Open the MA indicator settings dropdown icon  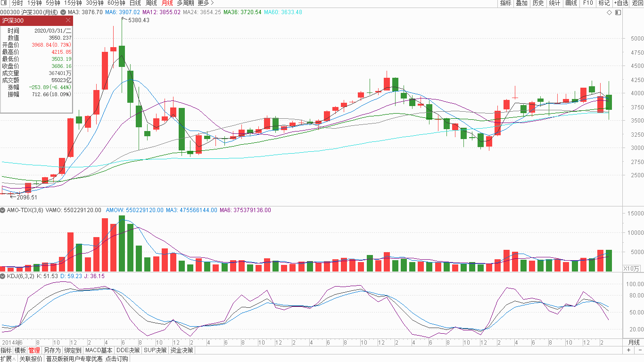tap(64, 12)
